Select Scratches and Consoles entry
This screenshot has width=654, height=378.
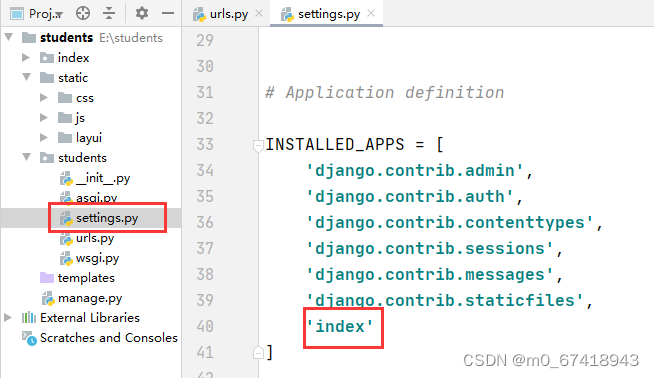[109, 338]
